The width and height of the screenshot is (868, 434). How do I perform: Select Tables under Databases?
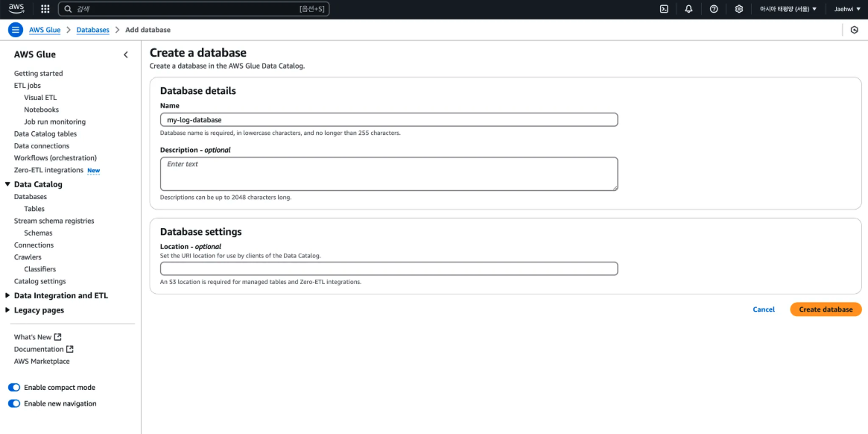tap(34, 209)
